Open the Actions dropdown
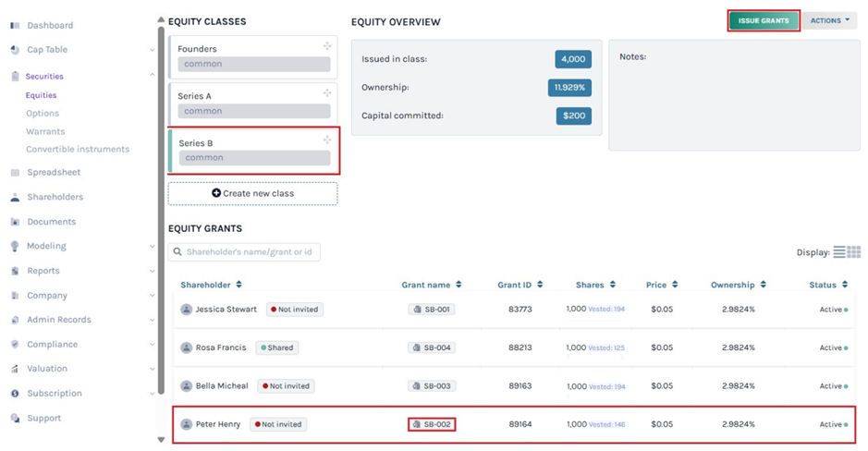The width and height of the screenshot is (868, 451). [x=829, y=20]
